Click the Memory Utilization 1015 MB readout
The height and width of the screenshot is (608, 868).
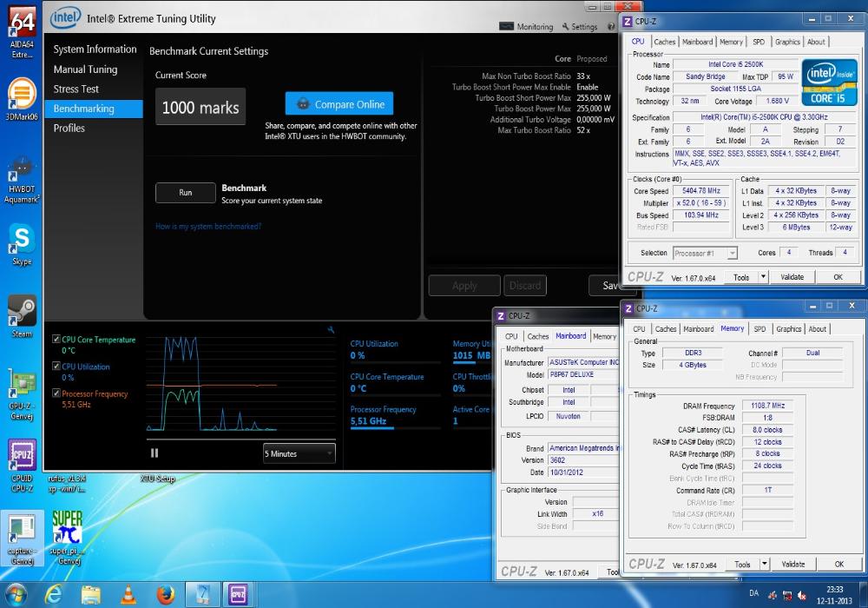(x=471, y=355)
